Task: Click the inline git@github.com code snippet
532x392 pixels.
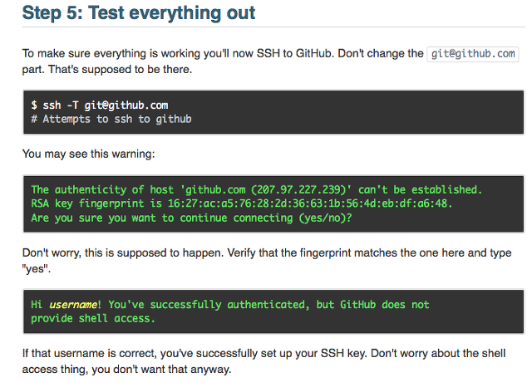Action: coord(473,54)
